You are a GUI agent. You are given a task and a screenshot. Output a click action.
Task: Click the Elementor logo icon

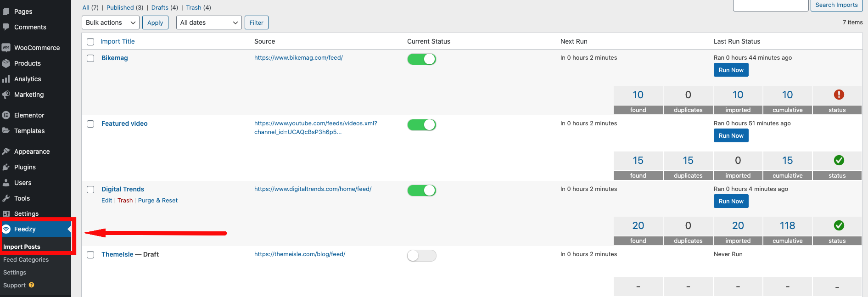click(x=6, y=115)
